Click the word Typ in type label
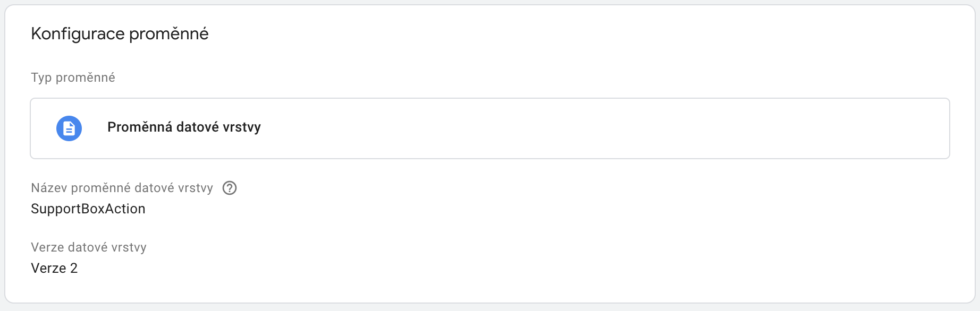 [x=41, y=77]
